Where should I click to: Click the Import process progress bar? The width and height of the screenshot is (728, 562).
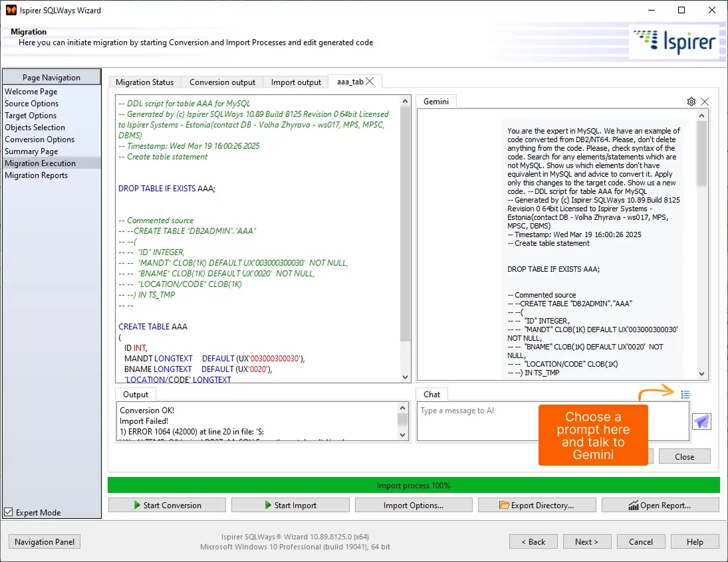414,486
